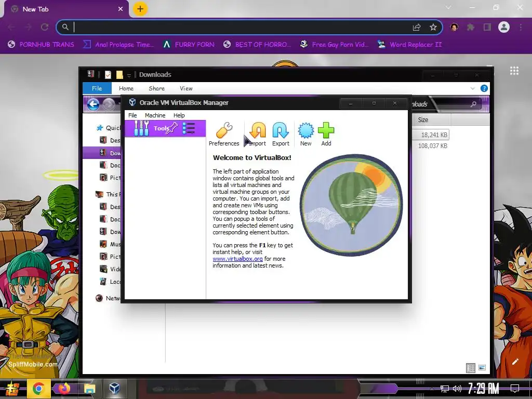Switch to Home ribbon tab in explorer
Viewport: 532px width, 399px height.
point(126,88)
